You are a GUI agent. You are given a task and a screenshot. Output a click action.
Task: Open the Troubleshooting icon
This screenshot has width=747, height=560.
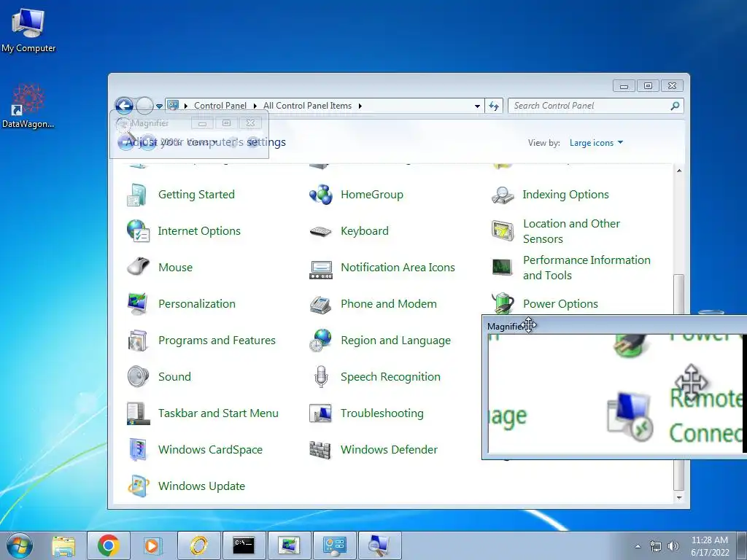point(321,413)
